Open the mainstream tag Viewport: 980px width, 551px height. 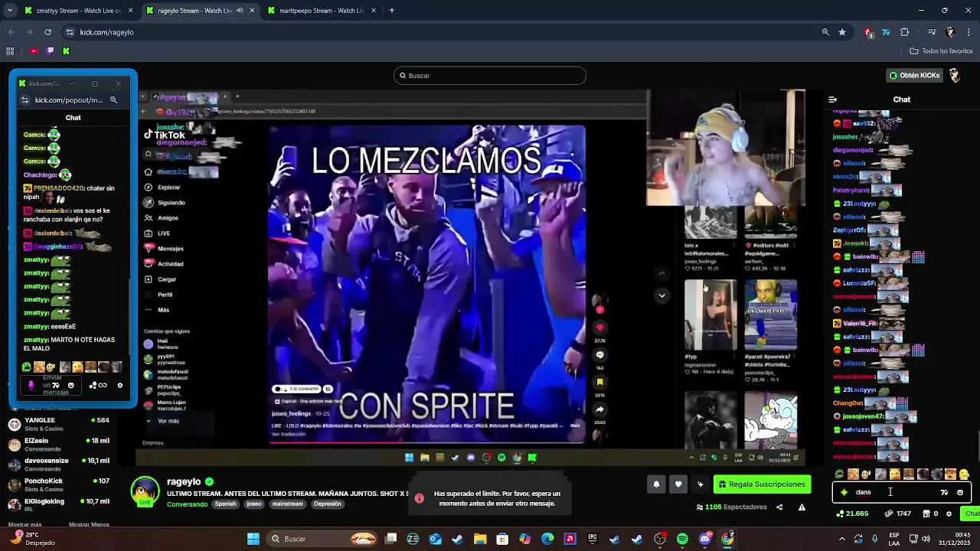[x=287, y=504]
